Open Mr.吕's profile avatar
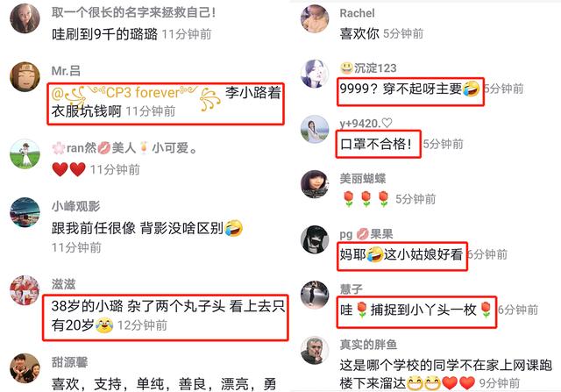The width and height of the screenshot is (561, 392). pyautogui.click(x=25, y=76)
